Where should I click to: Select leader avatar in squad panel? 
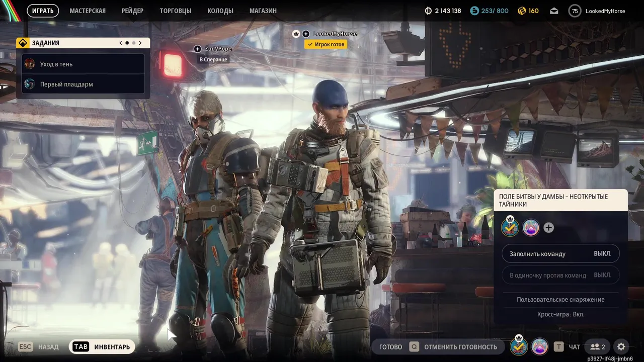(510, 227)
